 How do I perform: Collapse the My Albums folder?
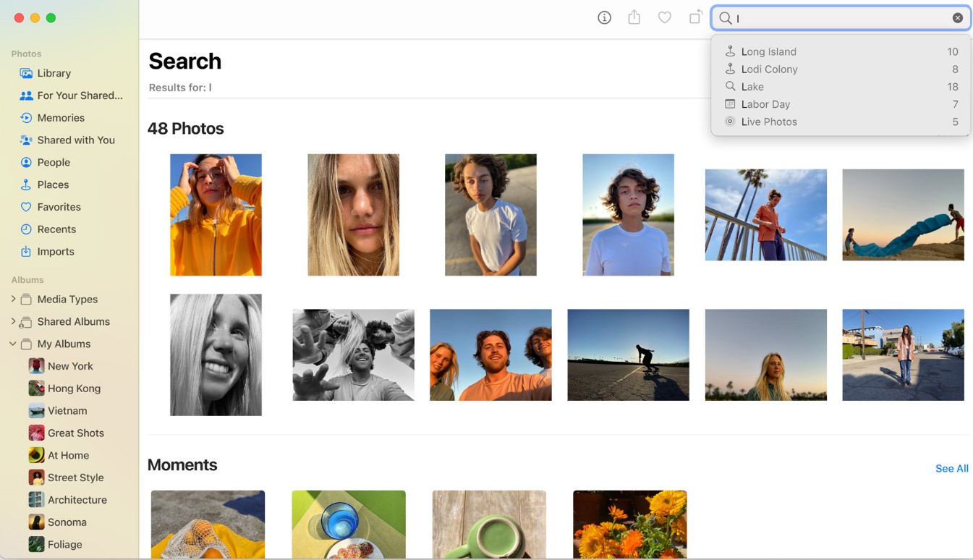point(13,344)
